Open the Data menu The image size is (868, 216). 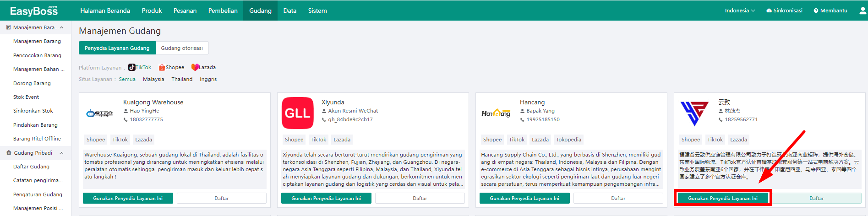click(x=289, y=11)
